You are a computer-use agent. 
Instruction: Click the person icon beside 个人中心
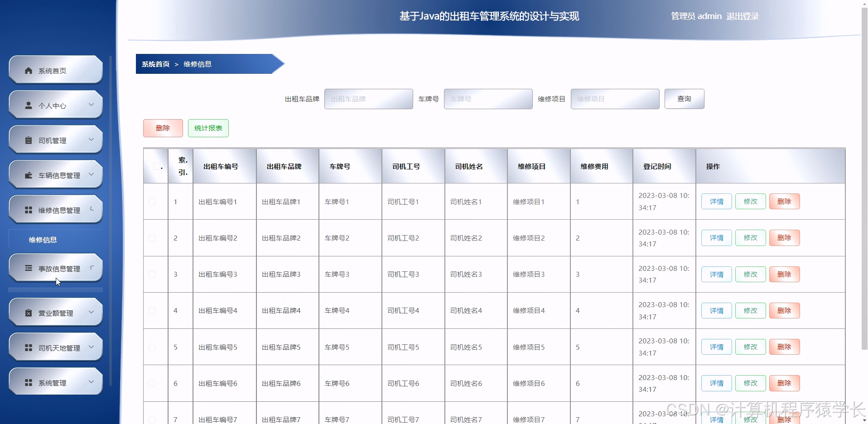tap(29, 106)
